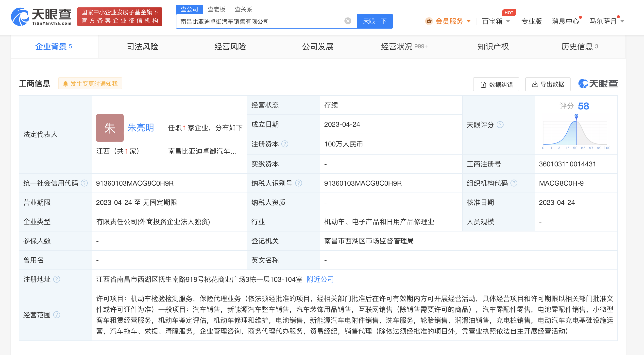Screen dimensions: 644x355
Task: Click the 导出数据 download button
Action: coord(548,84)
